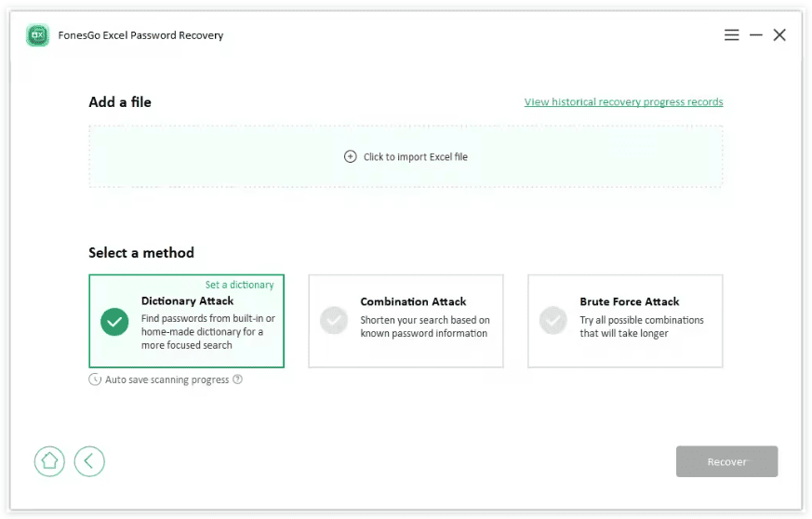
Task: Select the Brute Force Attack checkmark
Action: tap(553, 320)
